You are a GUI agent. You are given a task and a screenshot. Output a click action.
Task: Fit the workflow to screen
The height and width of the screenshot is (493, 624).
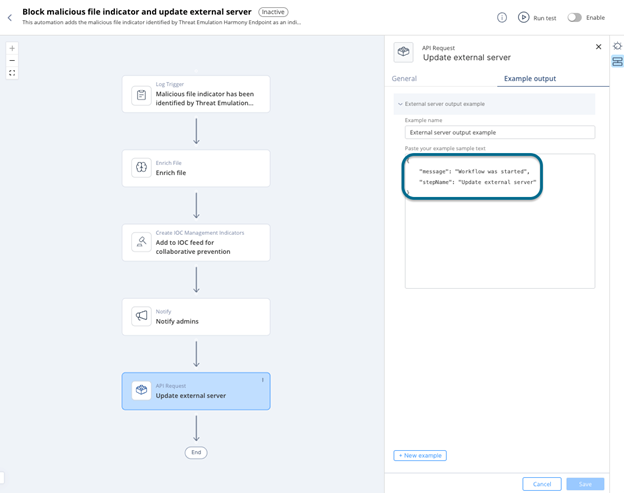click(12, 73)
